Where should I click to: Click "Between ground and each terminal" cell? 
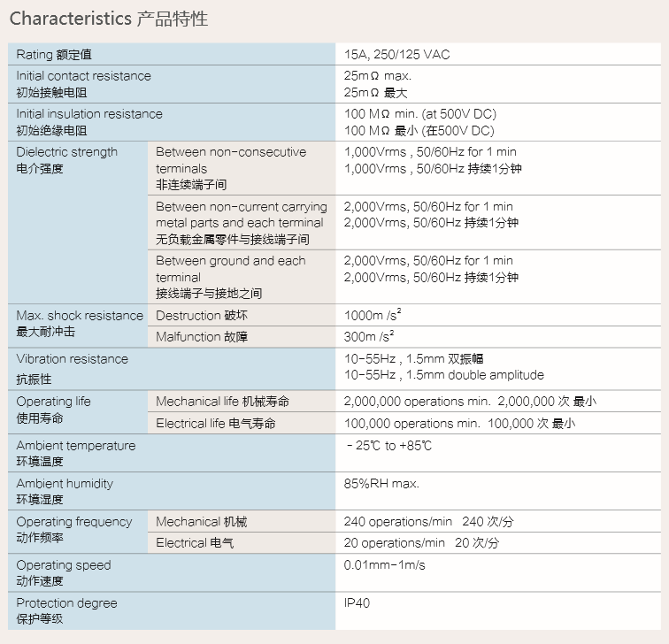point(230,269)
